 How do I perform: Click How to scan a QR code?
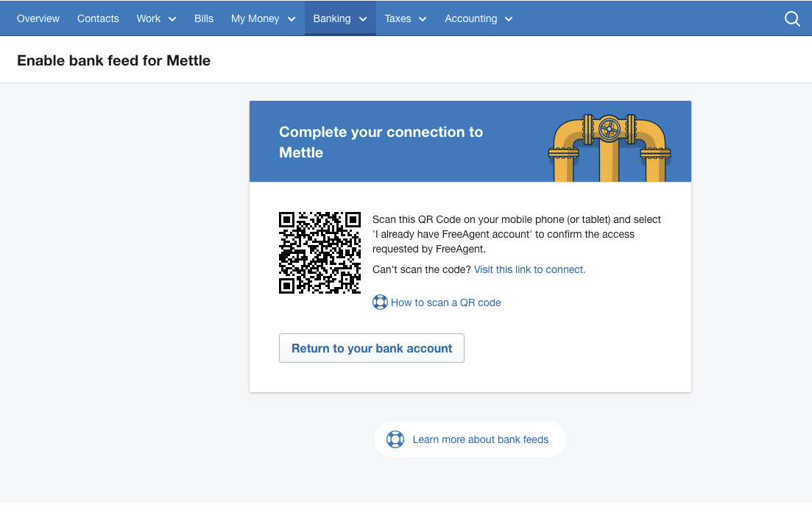[445, 302]
